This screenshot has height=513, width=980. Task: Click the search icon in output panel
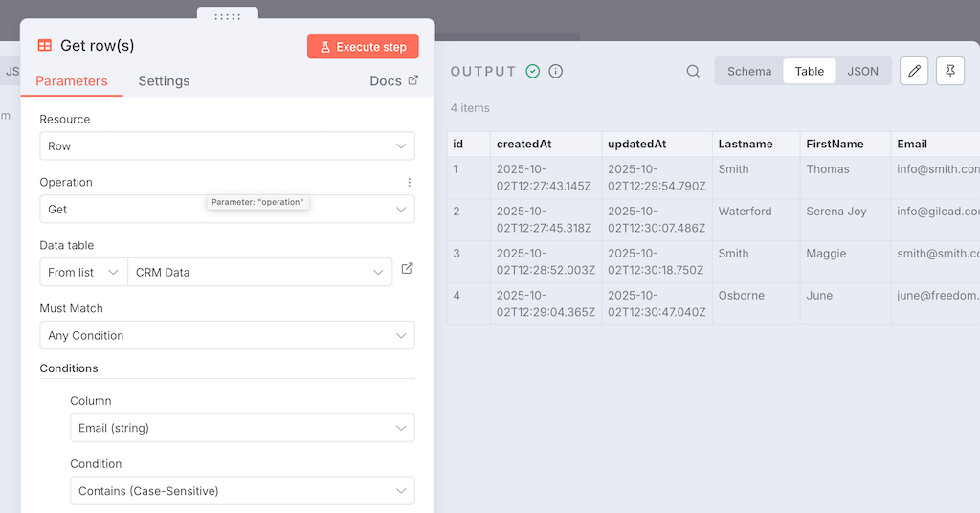(693, 71)
